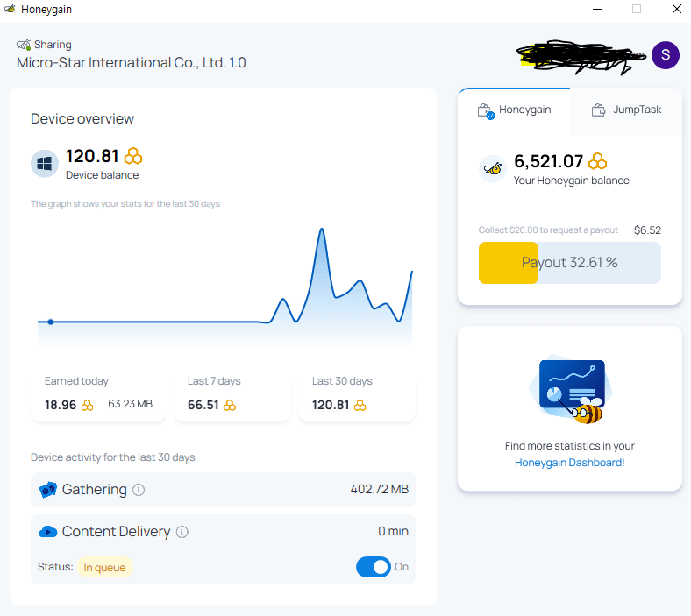Click the first data point on the graph
The image size is (691, 616).
click(51, 322)
